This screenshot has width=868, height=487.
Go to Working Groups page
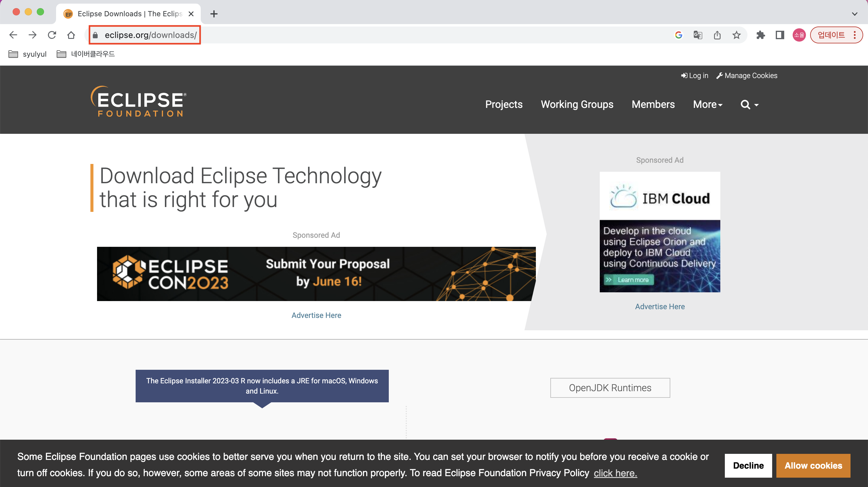tap(577, 105)
